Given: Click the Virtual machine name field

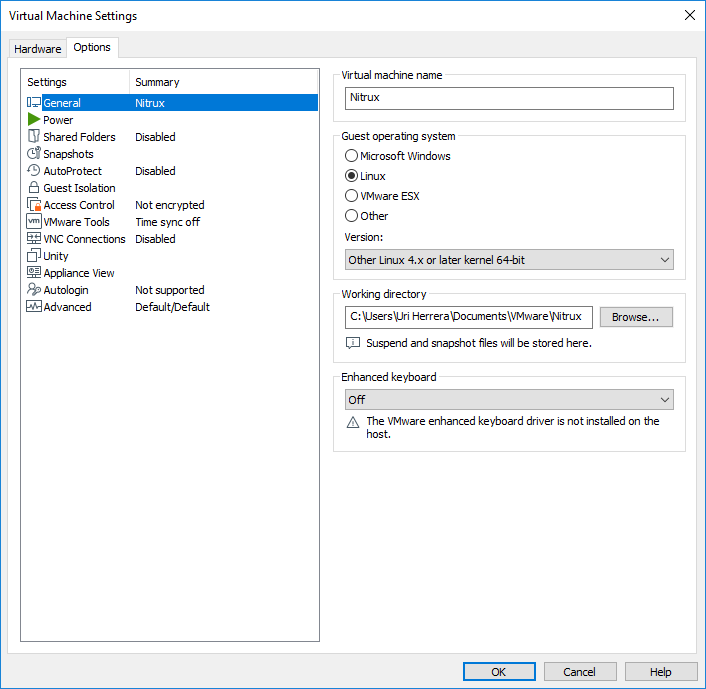Looking at the screenshot, I should click(509, 98).
